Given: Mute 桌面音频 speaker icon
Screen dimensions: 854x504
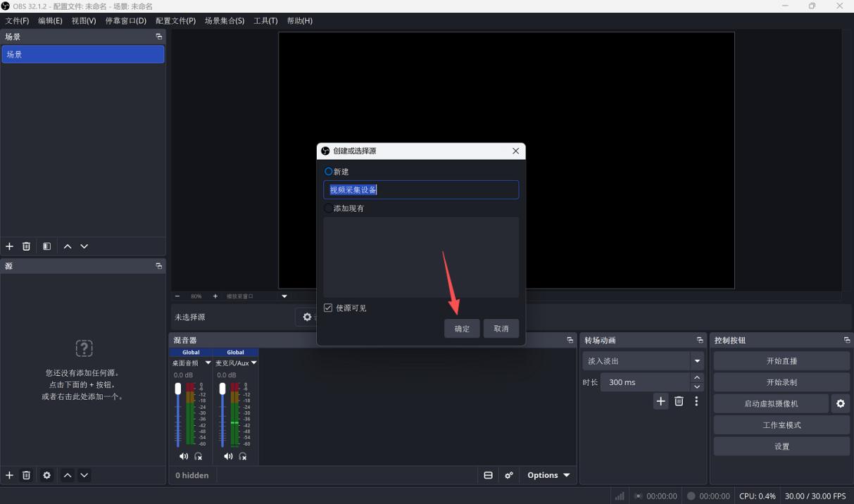Looking at the screenshot, I should 184,456.
